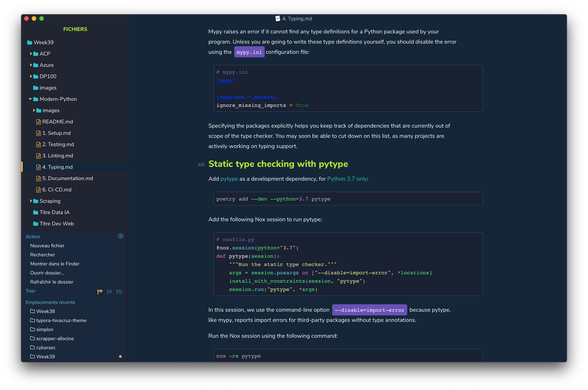This screenshot has width=588, height=390.
Task: Choose Ouvrir dossier... in Action menu
Action: pos(47,273)
